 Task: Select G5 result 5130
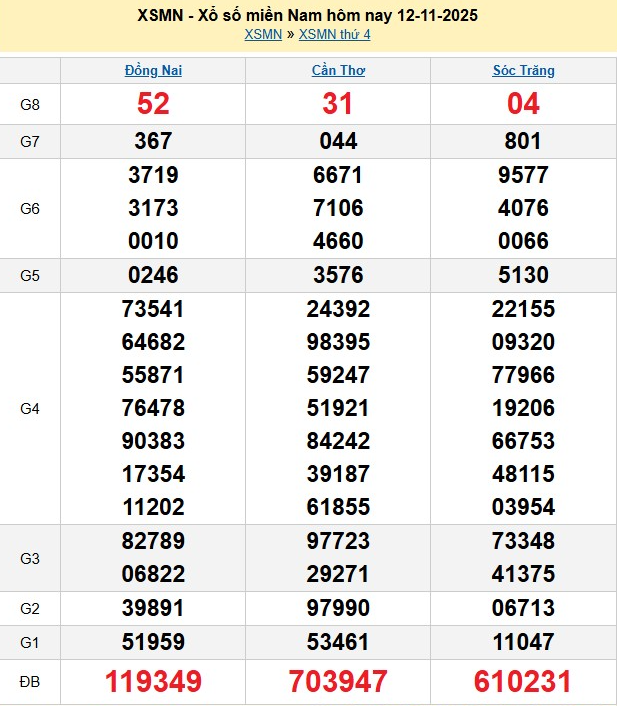pos(523,275)
